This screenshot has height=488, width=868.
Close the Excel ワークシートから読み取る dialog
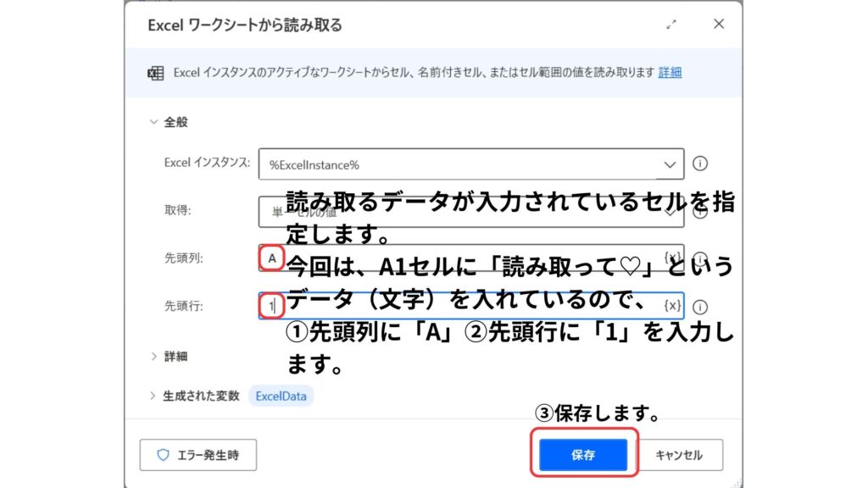click(719, 24)
